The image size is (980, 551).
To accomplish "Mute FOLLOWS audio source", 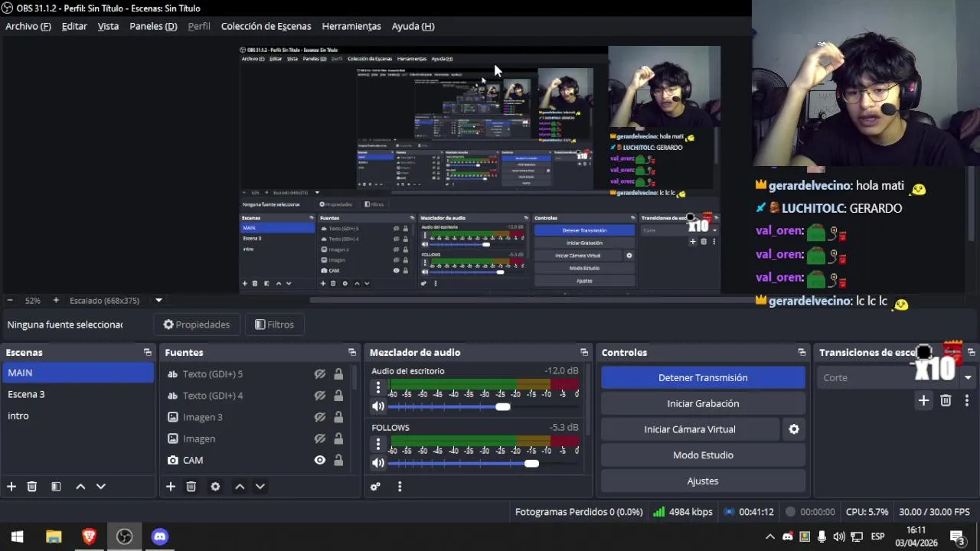I will pyautogui.click(x=378, y=463).
